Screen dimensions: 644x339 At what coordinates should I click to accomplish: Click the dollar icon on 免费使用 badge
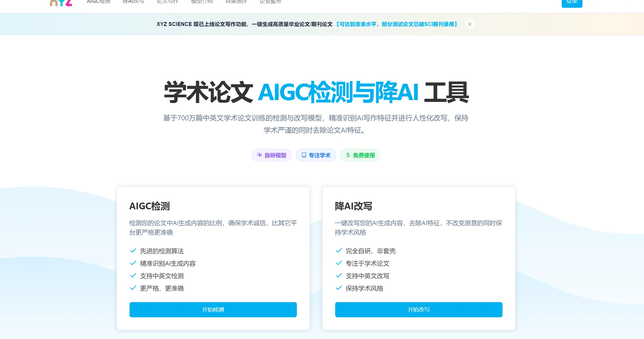click(x=348, y=155)
